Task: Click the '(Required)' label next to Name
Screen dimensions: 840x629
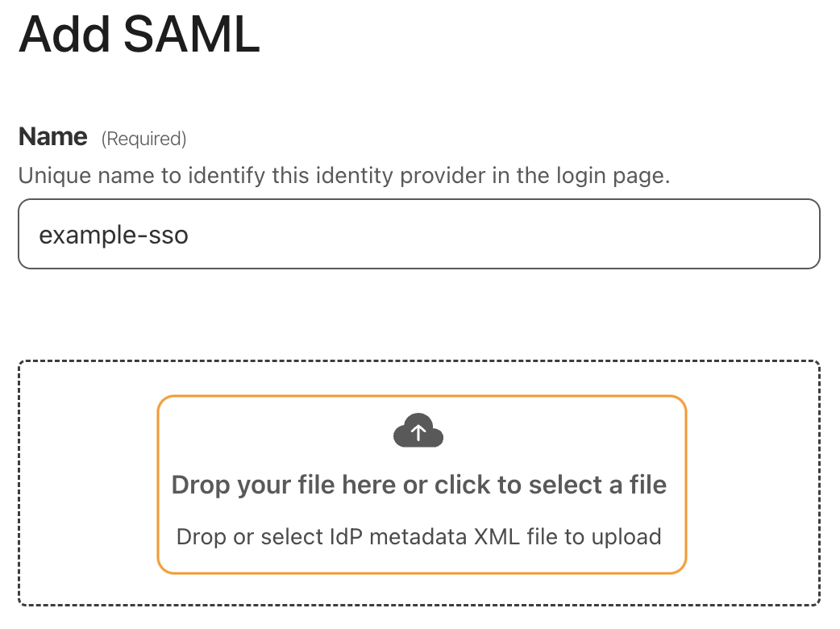Action: pyautogui.click(x=143, y=139)
